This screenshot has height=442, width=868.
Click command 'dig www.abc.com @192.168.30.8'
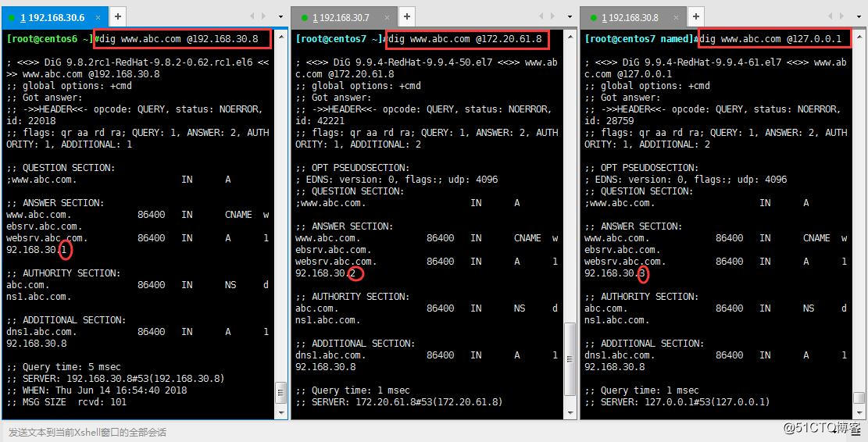pos(179,39)
